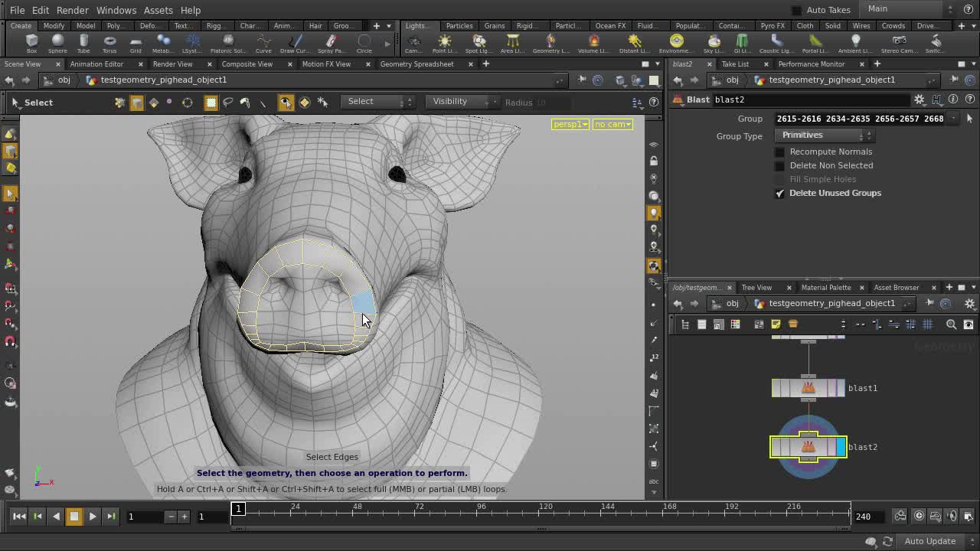Select the Box shelf tool

point(31,42)
